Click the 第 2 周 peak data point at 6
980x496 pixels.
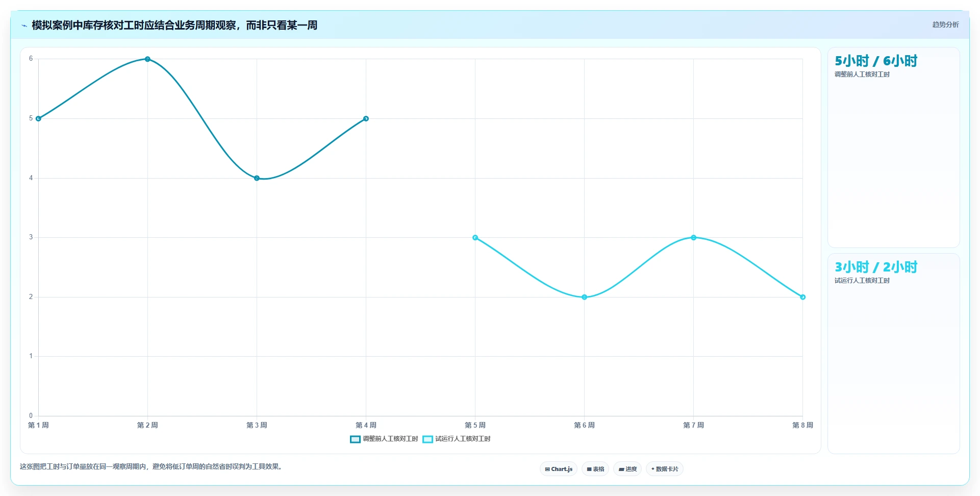(x=147, y=59)
